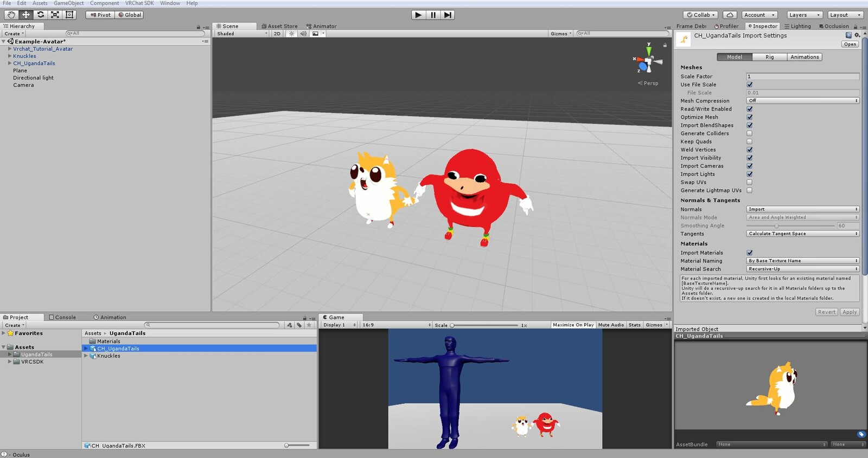This screenshot has width=868, height=458.
Task: Click the Revert button
Action: 827,312
